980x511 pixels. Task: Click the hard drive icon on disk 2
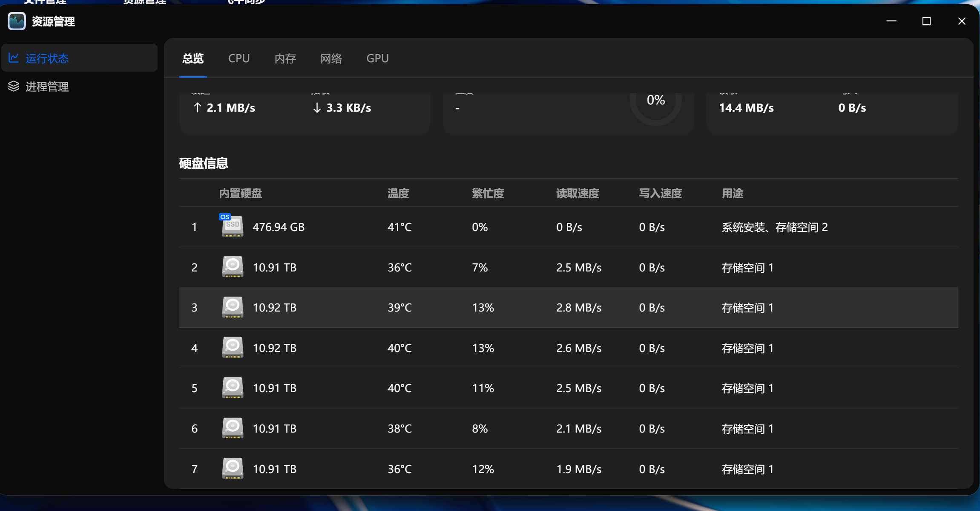click(x=232, y=267)
